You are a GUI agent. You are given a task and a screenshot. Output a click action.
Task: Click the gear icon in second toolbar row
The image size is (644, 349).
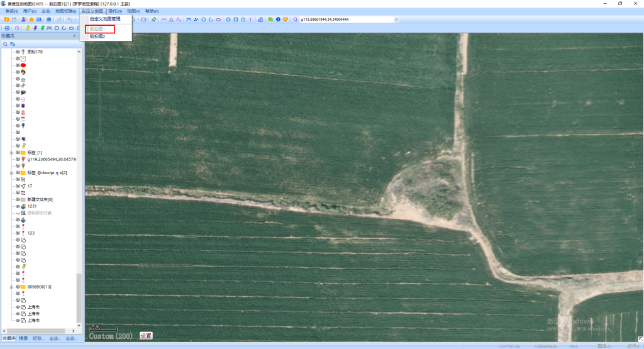pos(7,28)
